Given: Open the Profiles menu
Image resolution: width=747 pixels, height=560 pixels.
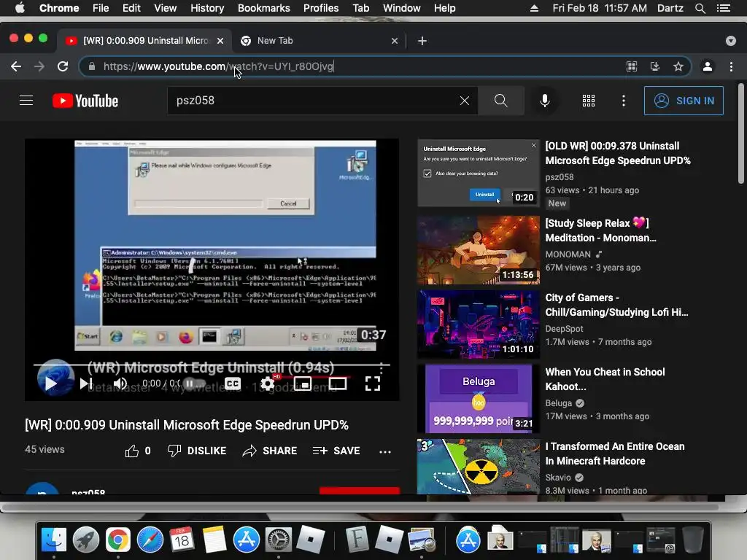Looking at the screenshot, I should [321, 8].
